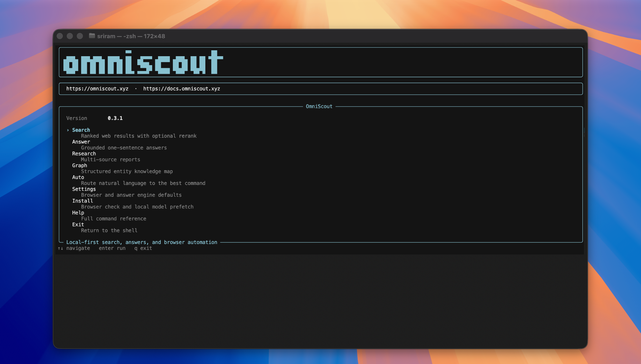Click the OmniScout panel title
This screenshot has height=364, width=641.
(319, 107)
